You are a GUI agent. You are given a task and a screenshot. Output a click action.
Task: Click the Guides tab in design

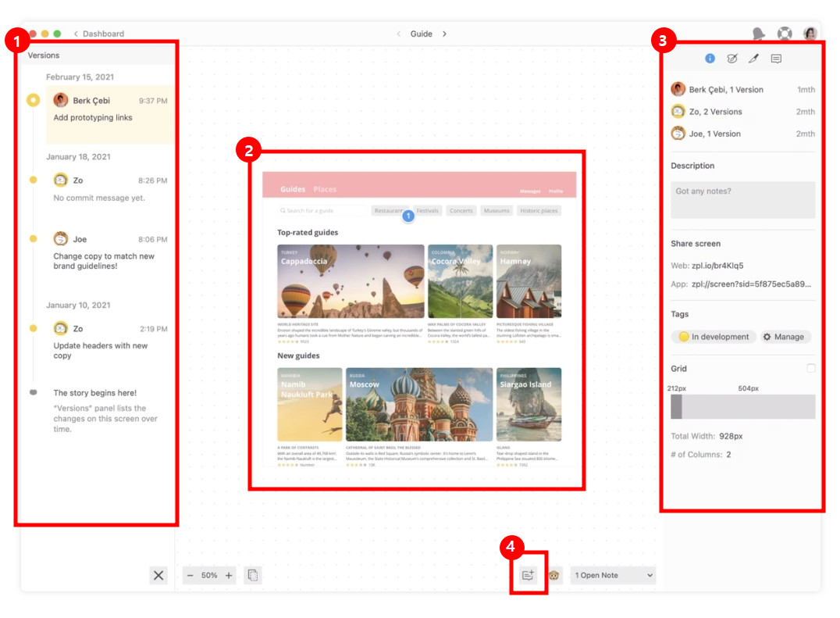coord(293,189)
